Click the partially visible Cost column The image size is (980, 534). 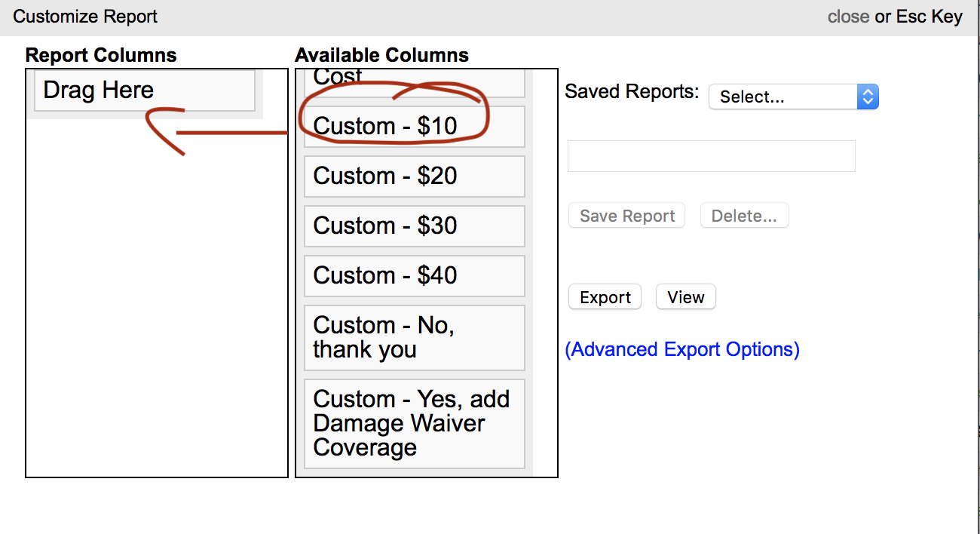[414, 81]
